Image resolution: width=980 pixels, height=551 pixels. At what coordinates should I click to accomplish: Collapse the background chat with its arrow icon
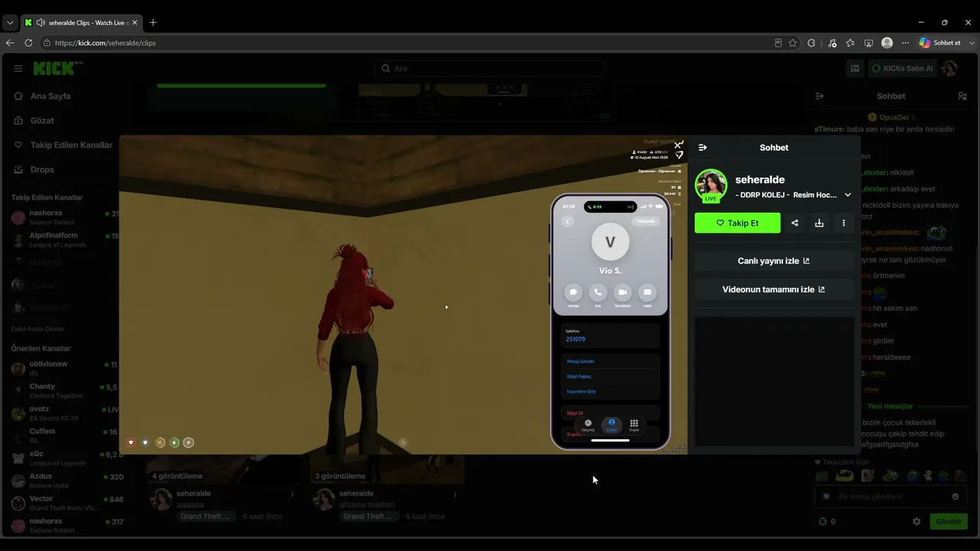coord(819,96)
